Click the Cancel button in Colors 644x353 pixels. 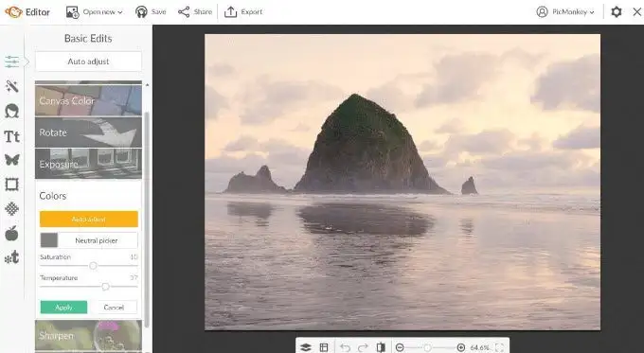click(114, 307)
